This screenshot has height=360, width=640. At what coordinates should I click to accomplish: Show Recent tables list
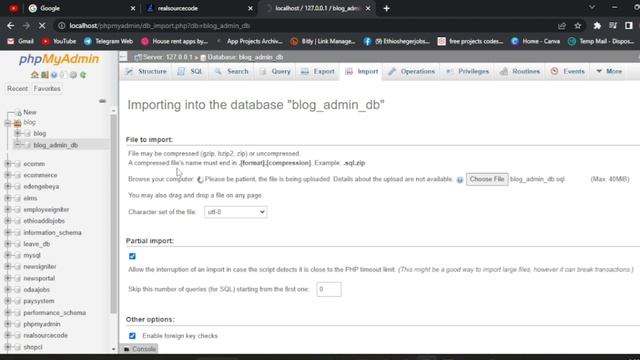[18, 89]
